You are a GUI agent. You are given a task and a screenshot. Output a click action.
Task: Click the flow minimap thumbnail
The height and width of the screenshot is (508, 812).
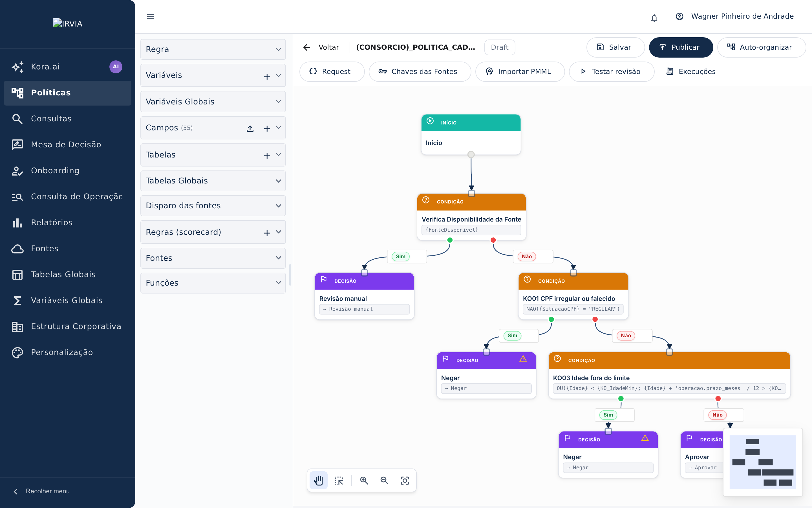point(762,462)
